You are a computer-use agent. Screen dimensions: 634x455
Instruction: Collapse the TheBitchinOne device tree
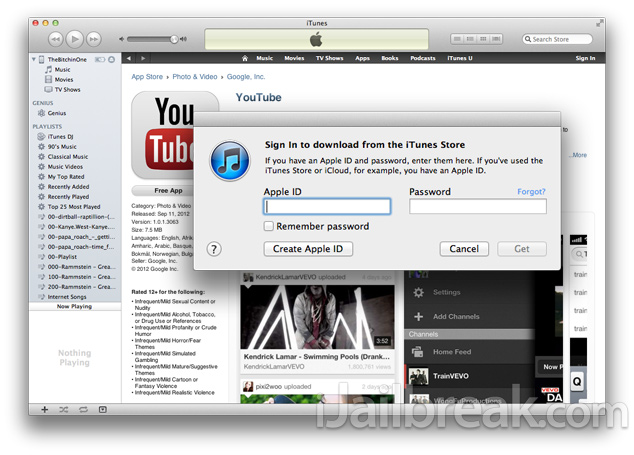[34, 59]
